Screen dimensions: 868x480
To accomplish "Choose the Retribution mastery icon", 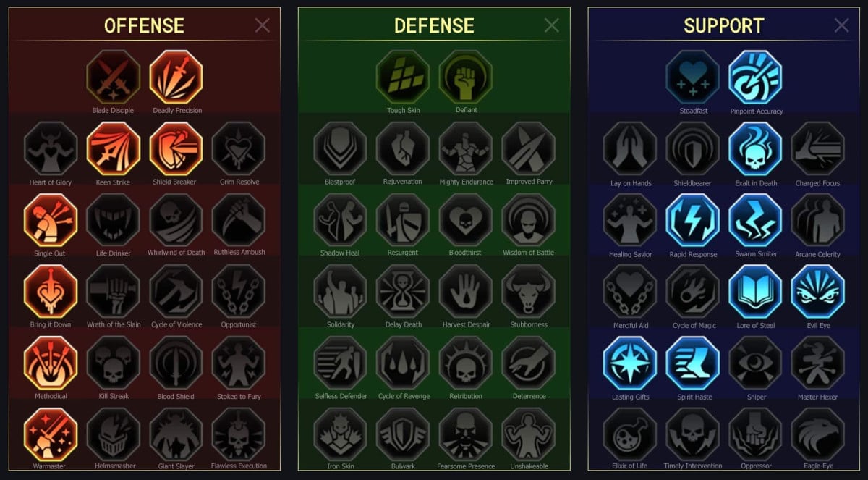I will tap(466, 363).
